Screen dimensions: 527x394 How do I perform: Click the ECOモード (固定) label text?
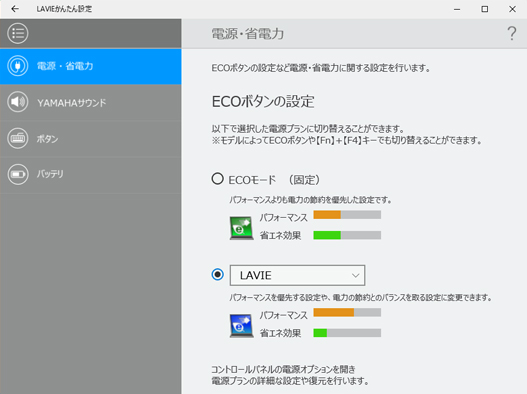click(x=274, y=180)
